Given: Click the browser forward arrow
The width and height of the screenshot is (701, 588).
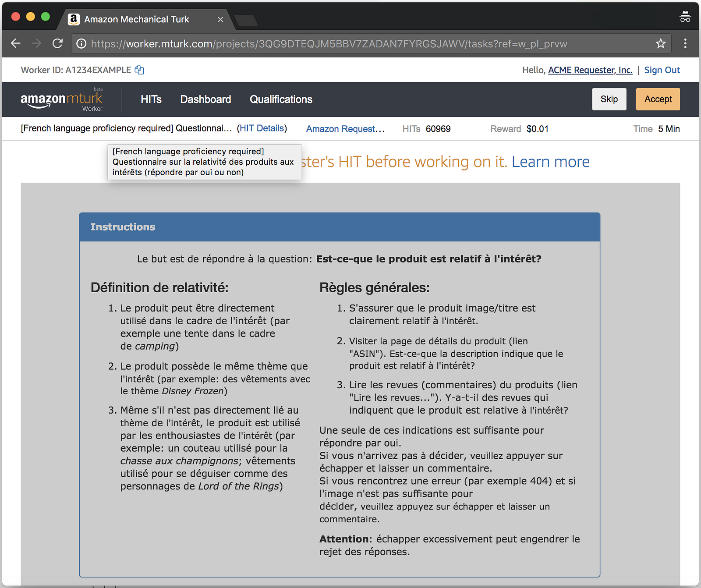Looking at the screenshot, I should (36, 43).
